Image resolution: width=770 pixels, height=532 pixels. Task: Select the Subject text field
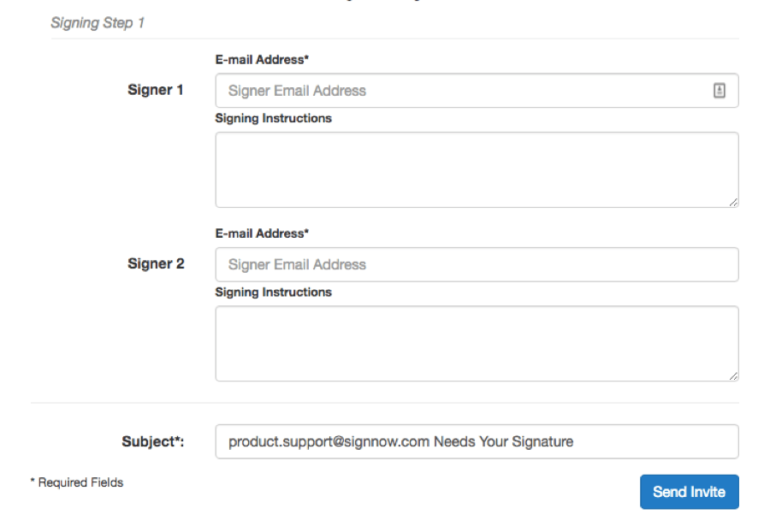(476, 441)
